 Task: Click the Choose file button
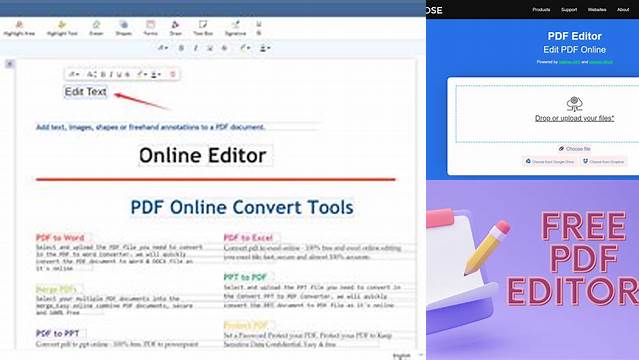click(575, 149)
